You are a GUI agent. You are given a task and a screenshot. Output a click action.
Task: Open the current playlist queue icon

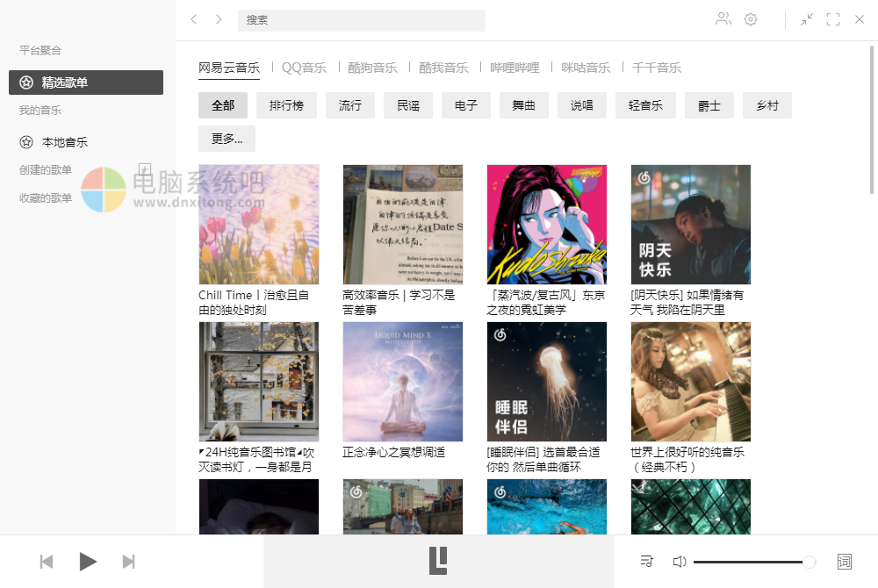[x=647, y=561]
